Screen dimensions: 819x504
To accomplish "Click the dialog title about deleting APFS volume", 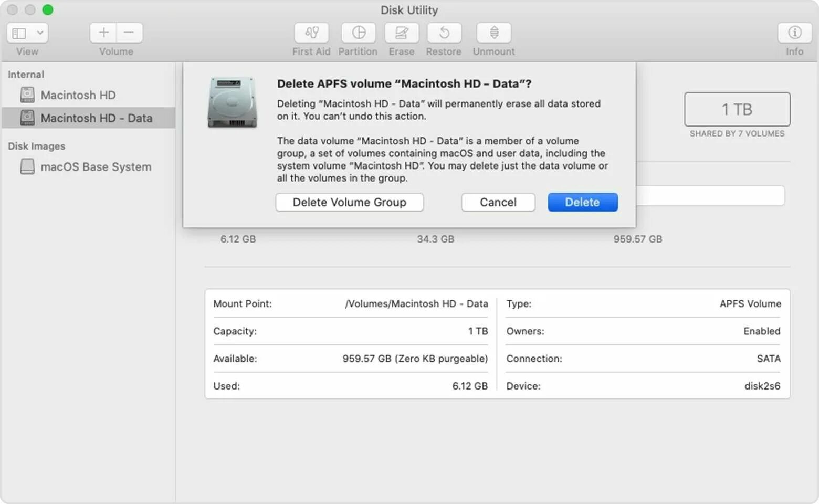I will 404,84.
